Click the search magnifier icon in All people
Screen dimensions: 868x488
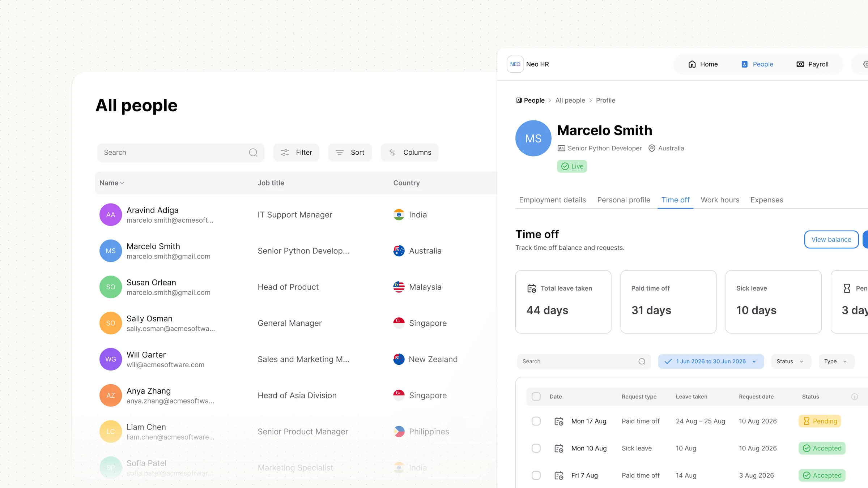point(253,153)
